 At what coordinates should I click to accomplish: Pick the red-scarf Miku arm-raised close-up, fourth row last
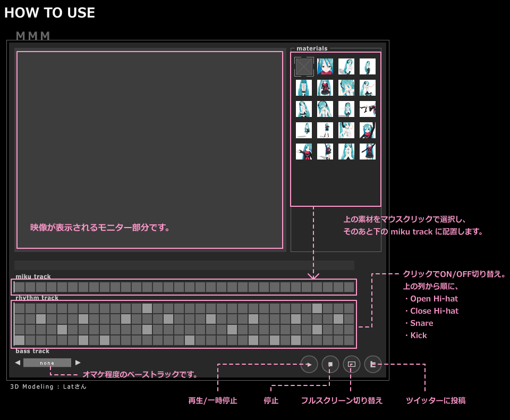pyautogui.click(x=368, y=130)
